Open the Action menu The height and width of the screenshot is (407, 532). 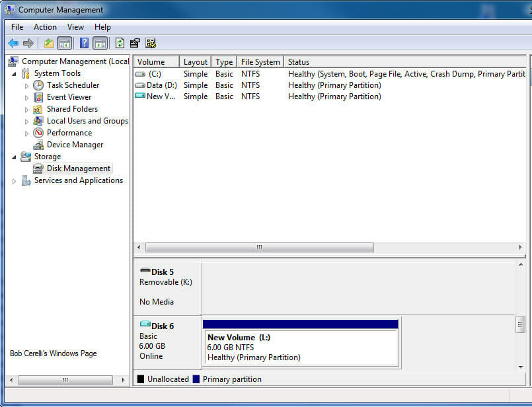click(x=45, y=27)
